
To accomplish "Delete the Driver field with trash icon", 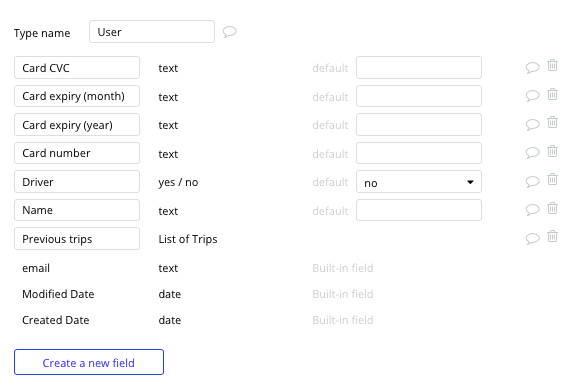I will tap(552, 179).
